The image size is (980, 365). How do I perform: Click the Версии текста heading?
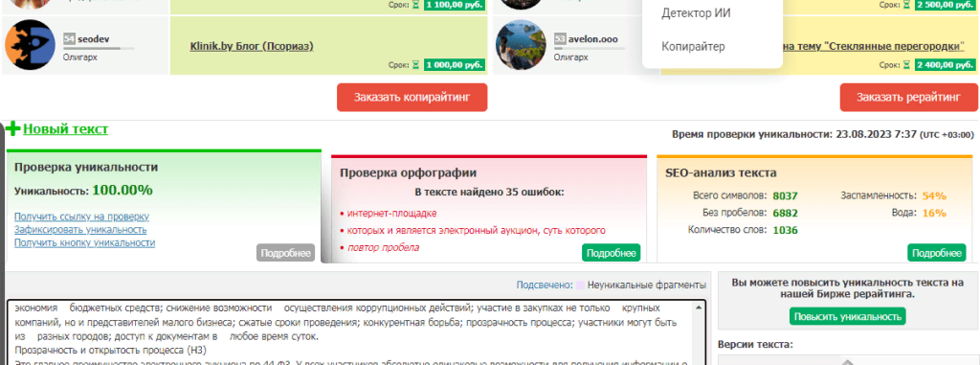point(755,344)
